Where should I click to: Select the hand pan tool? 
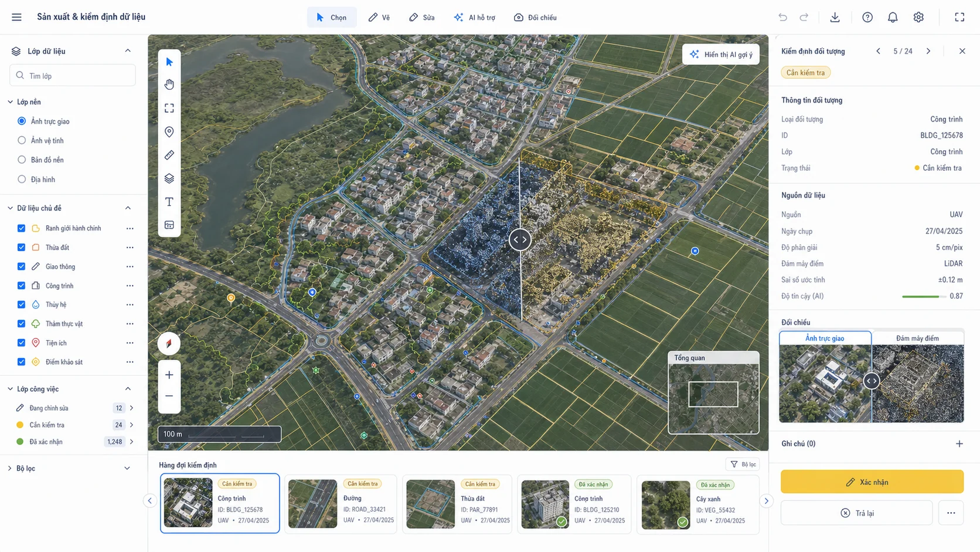point(169,84)
